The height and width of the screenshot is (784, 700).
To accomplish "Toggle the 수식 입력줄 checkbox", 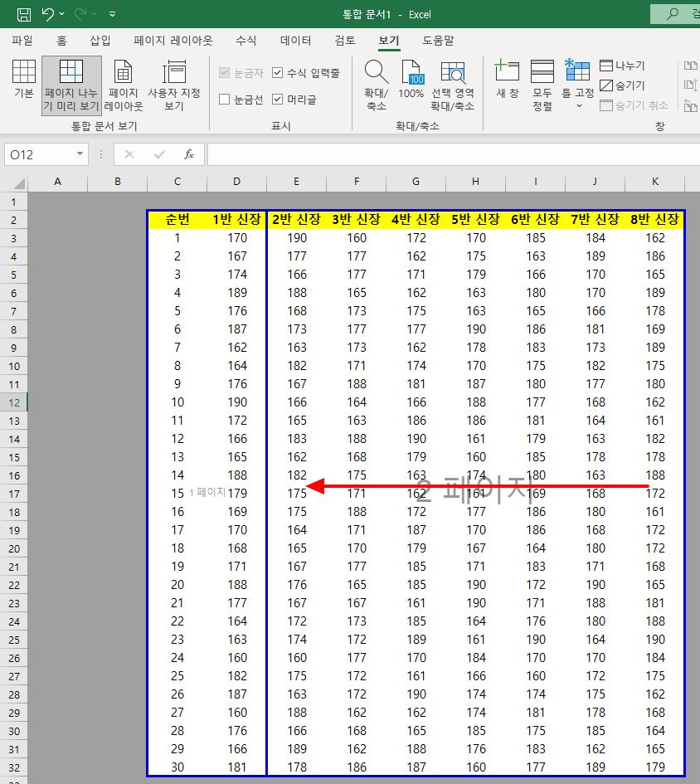I will point(306,73).
